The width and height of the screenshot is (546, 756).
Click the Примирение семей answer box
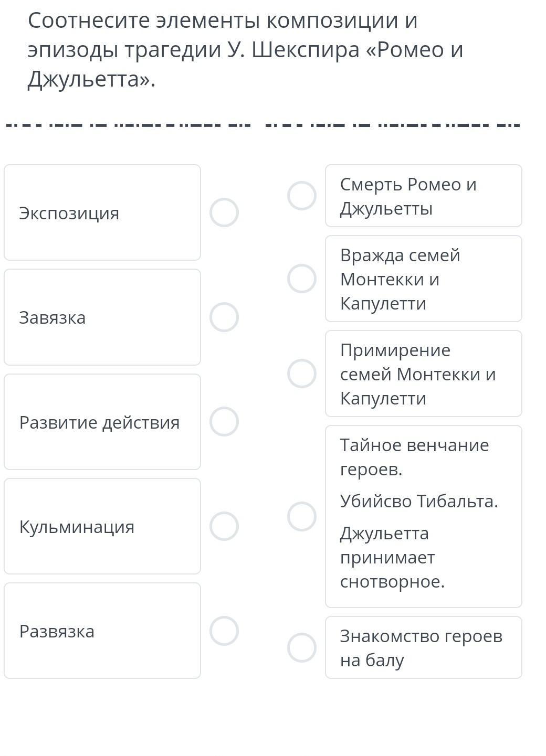(423, 374)
